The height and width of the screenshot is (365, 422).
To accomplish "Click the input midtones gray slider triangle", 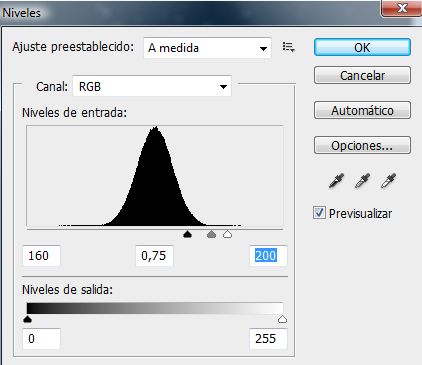I will 211,234.
